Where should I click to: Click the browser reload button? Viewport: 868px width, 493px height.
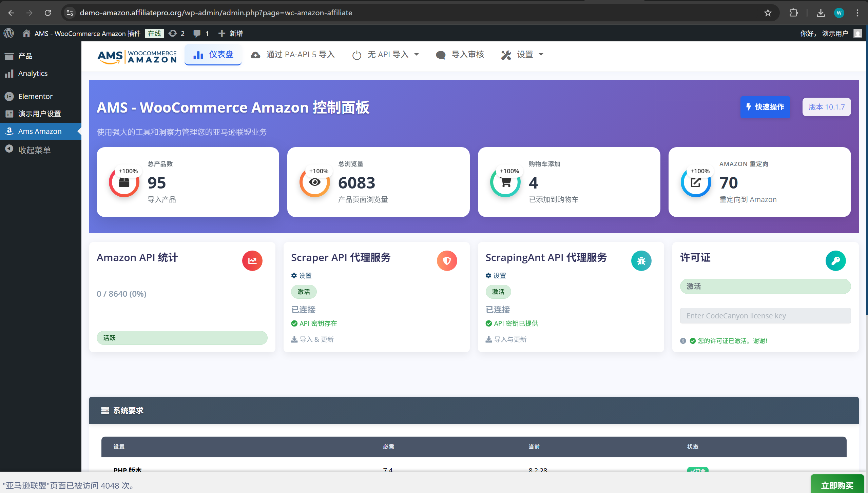pos(48,13)
